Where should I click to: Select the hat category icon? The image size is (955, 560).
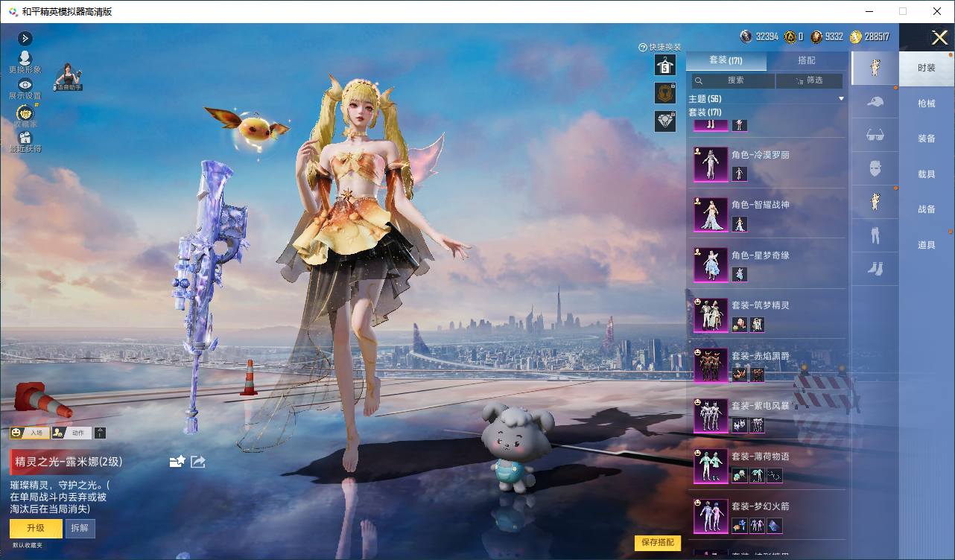point(875,101)
